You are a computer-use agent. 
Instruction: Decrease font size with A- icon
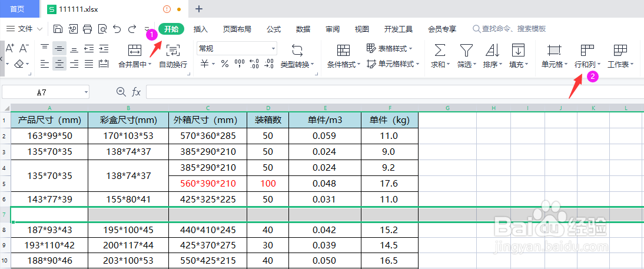(x=24, y=48)
